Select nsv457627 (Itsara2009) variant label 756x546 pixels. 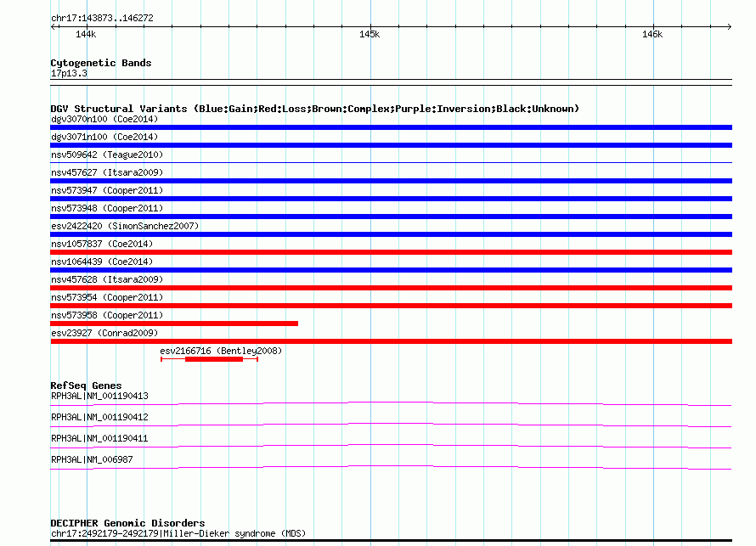click(x=107, y=172)
